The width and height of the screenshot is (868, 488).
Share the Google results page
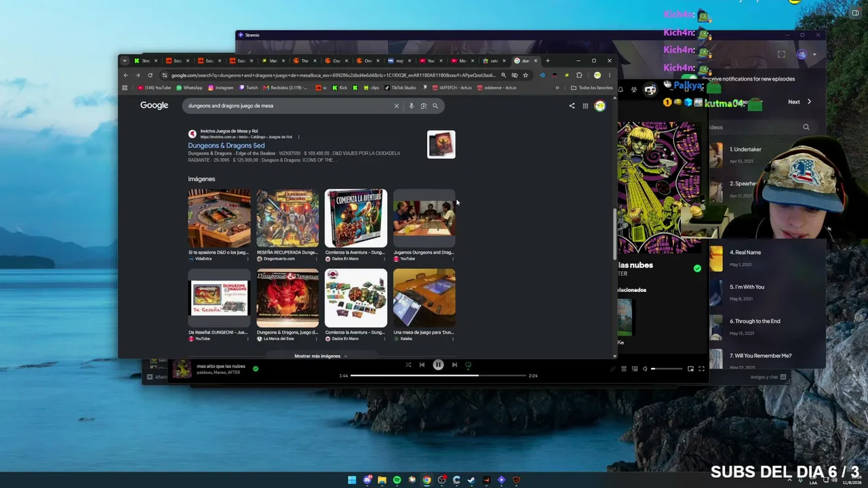pos(572,106)
